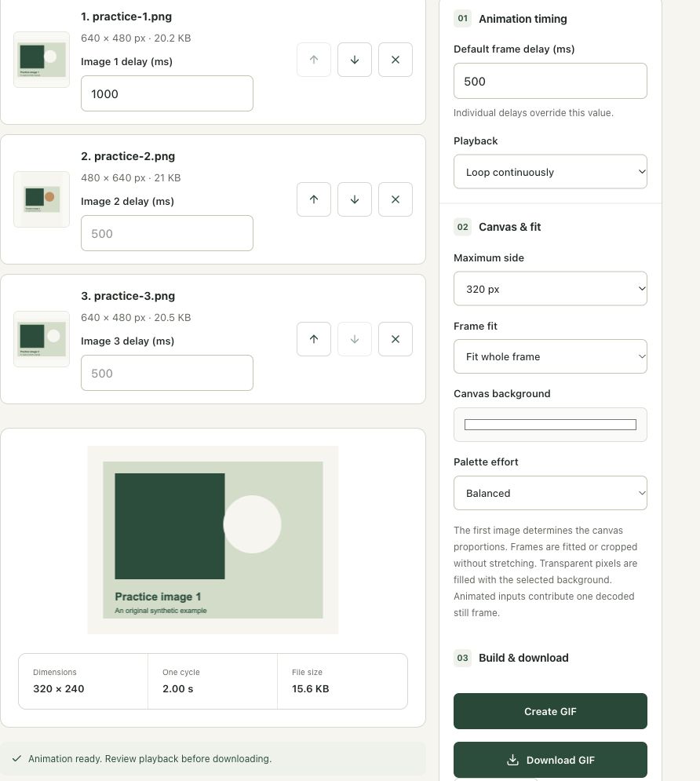
Task: Click the 03 Build & download step badge
Action: click(462, 658)
